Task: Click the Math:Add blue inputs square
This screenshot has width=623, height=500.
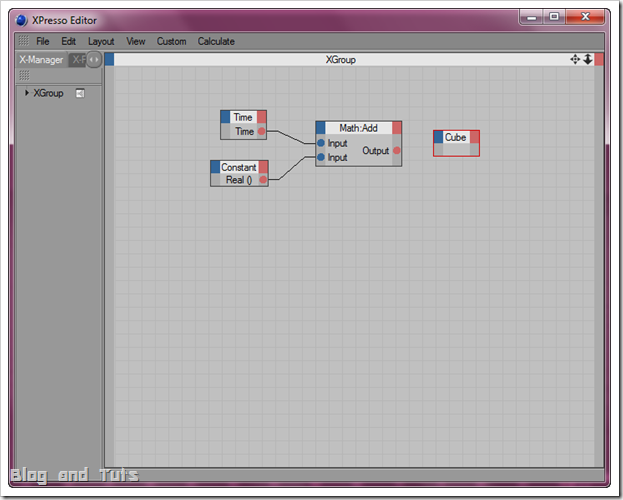Action: point(321,128)
